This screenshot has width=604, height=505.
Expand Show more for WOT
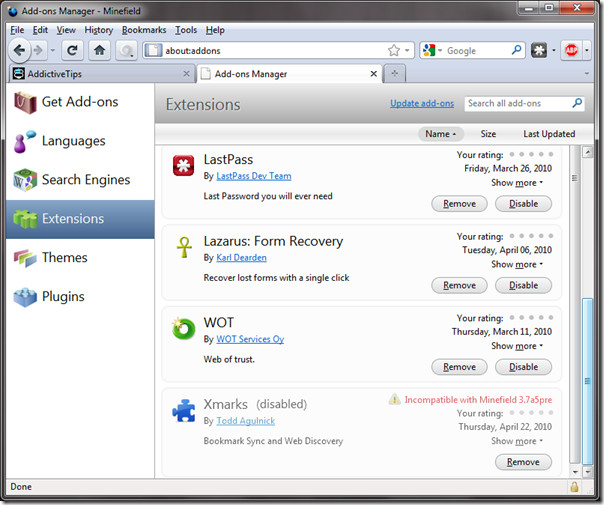click(517, 346)
